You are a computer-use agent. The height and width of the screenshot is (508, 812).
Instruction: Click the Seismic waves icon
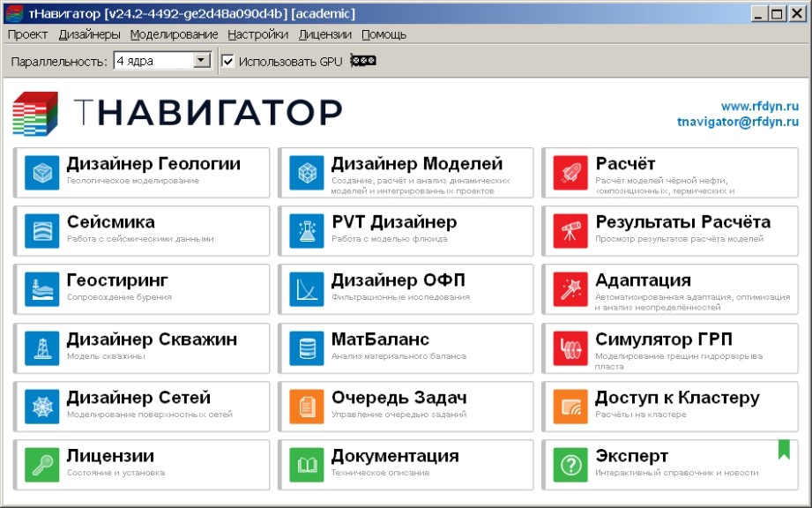pyautogui.click(x=41, y=232)
